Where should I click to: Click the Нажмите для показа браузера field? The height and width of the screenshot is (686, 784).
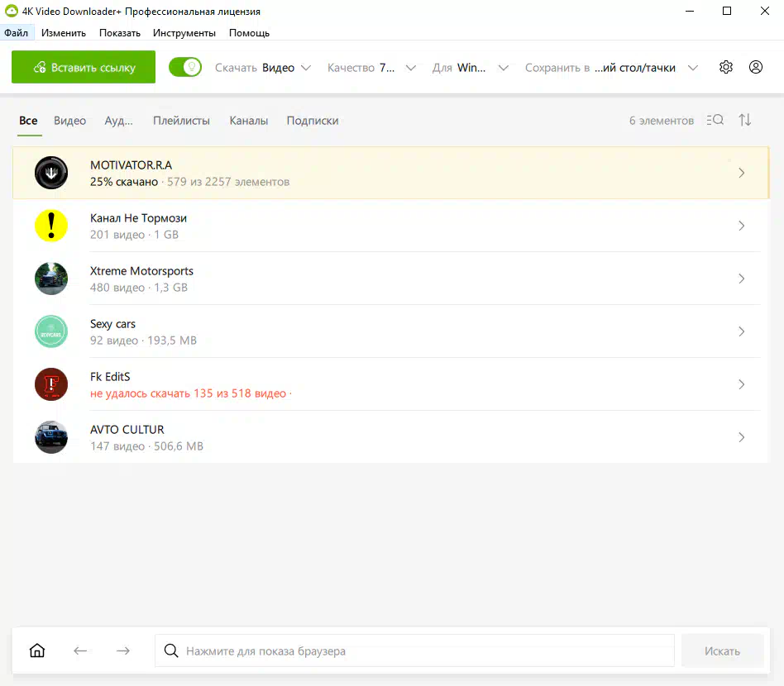(x=414, y=650)
